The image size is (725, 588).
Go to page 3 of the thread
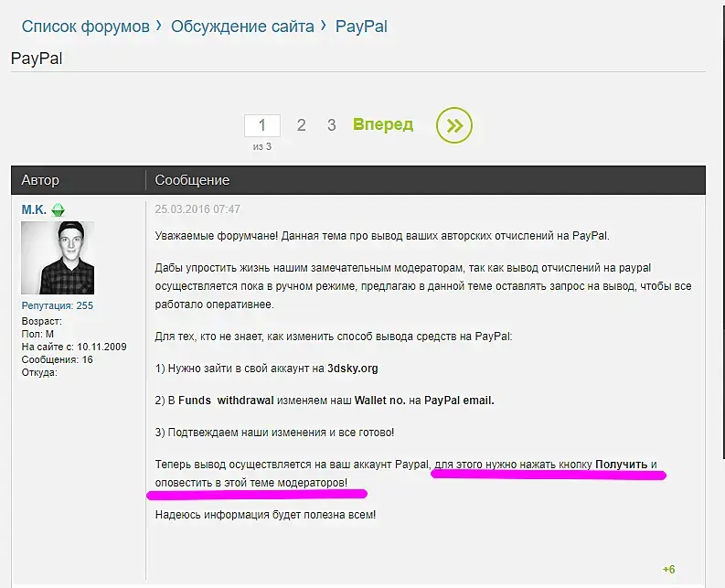[332, 125]
